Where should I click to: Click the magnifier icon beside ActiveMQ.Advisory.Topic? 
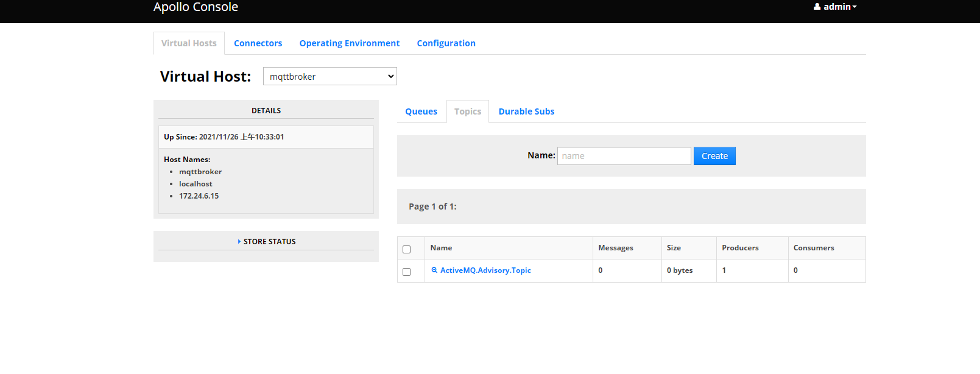pos(434,270)
